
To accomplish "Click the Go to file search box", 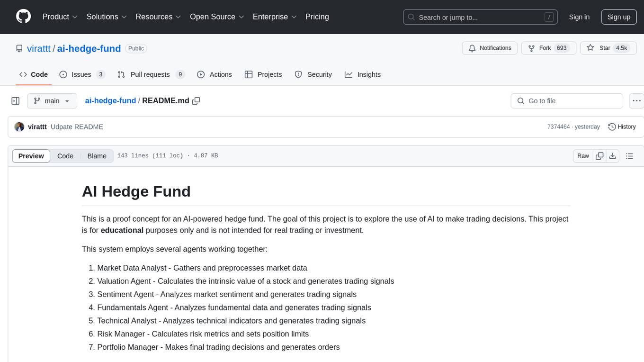I will point(567,101).
